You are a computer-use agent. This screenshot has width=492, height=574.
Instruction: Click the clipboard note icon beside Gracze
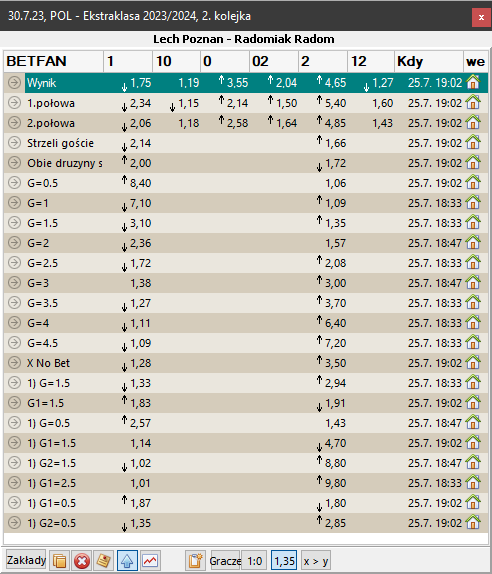click(x=195, y=560)
